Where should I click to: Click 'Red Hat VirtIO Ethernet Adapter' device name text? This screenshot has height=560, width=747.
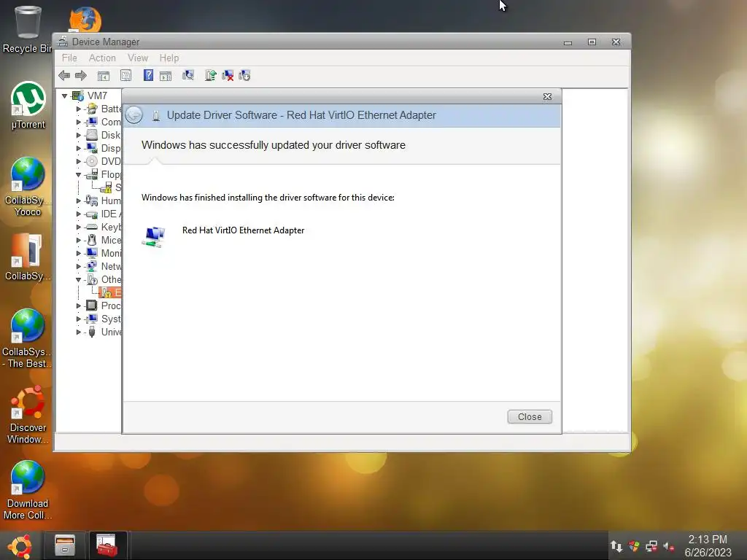click(x=243, y=230)
